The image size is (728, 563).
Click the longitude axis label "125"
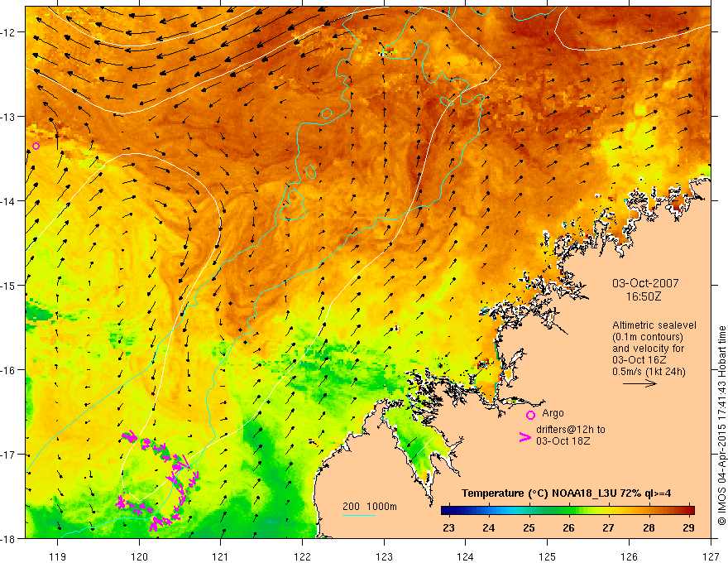pos(548,556)
